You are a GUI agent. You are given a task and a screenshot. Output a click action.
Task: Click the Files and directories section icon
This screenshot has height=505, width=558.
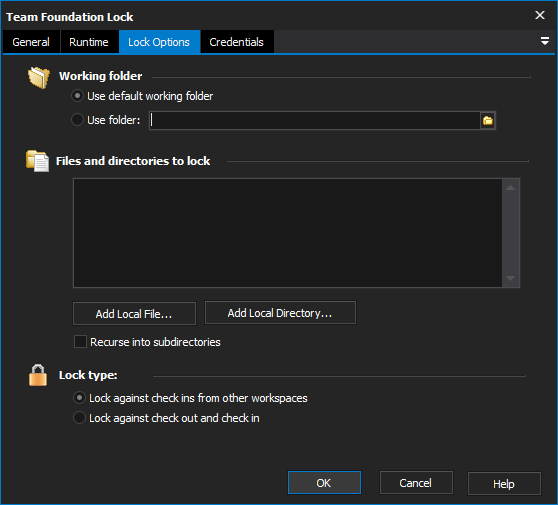[x=37, y=161]
